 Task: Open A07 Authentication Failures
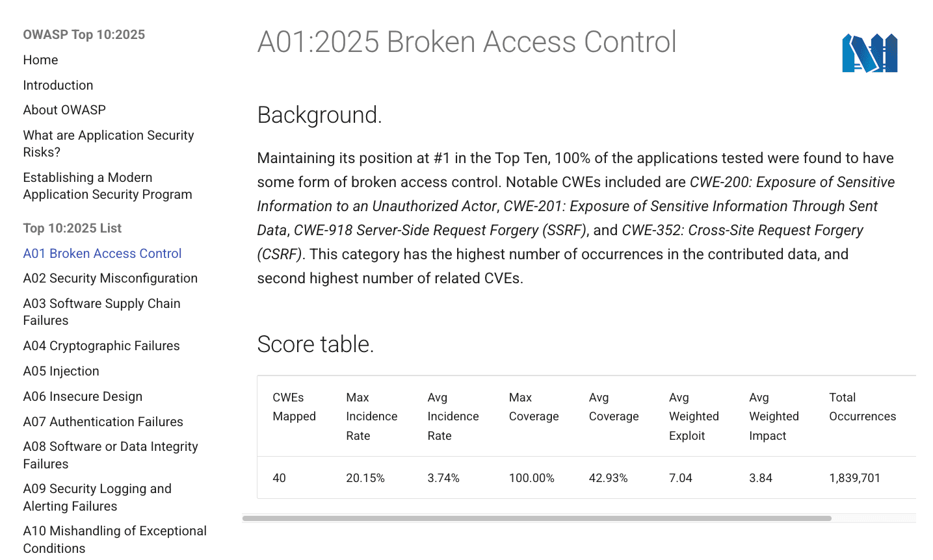(103, 422)
